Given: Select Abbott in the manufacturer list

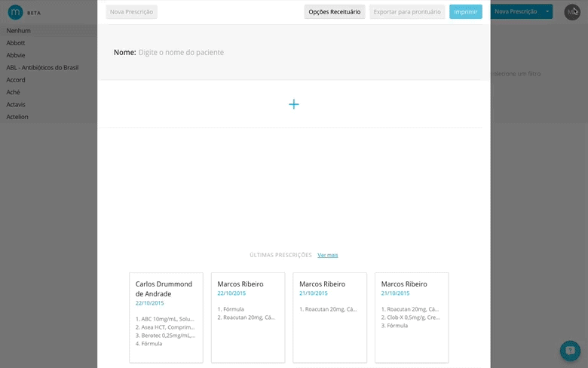Looking at the screenshot, I should tap(15, 43).
